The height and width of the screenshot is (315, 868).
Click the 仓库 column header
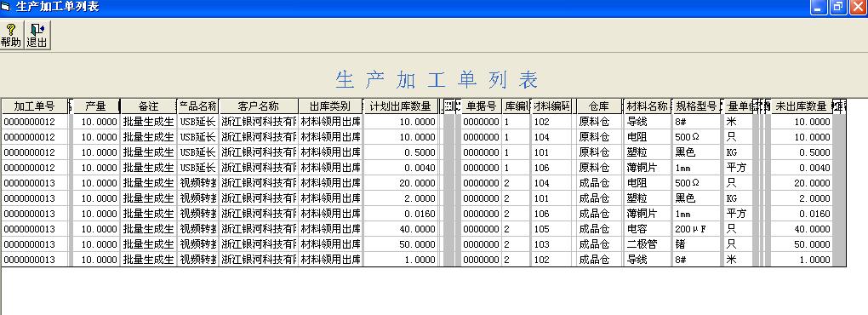tap(599, 106)
